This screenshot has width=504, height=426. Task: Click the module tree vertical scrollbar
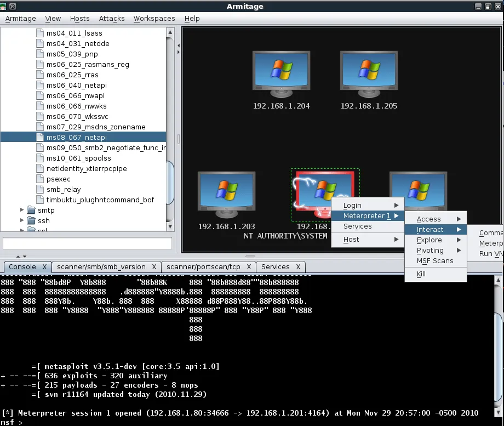point(170,181)
